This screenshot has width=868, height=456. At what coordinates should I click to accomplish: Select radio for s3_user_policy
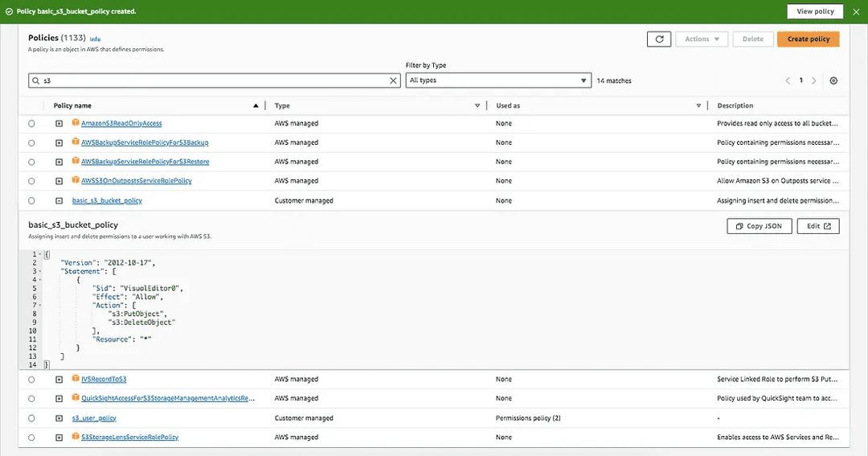[31, 418]
